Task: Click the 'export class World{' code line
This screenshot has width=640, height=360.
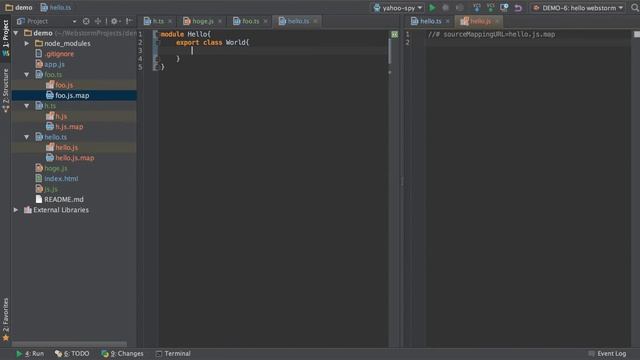Action: (x=213, y=42)
